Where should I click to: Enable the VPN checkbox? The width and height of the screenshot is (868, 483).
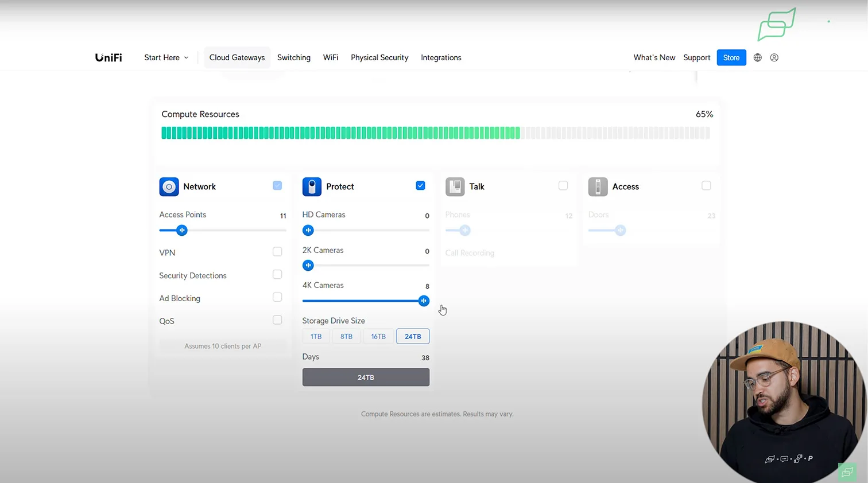[x=277, y=252]
